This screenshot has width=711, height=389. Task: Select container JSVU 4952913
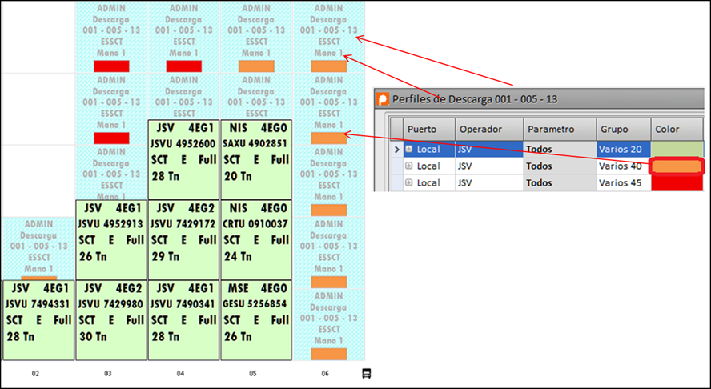111,240
